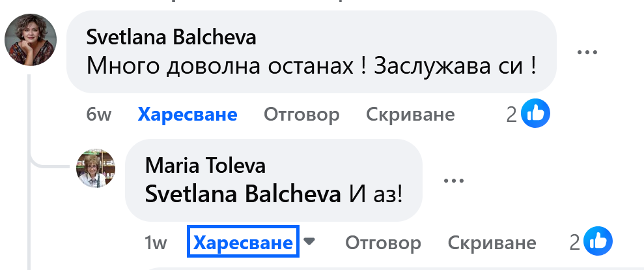Open Svetlana Balcheva's name above her comment

point(171,38)
